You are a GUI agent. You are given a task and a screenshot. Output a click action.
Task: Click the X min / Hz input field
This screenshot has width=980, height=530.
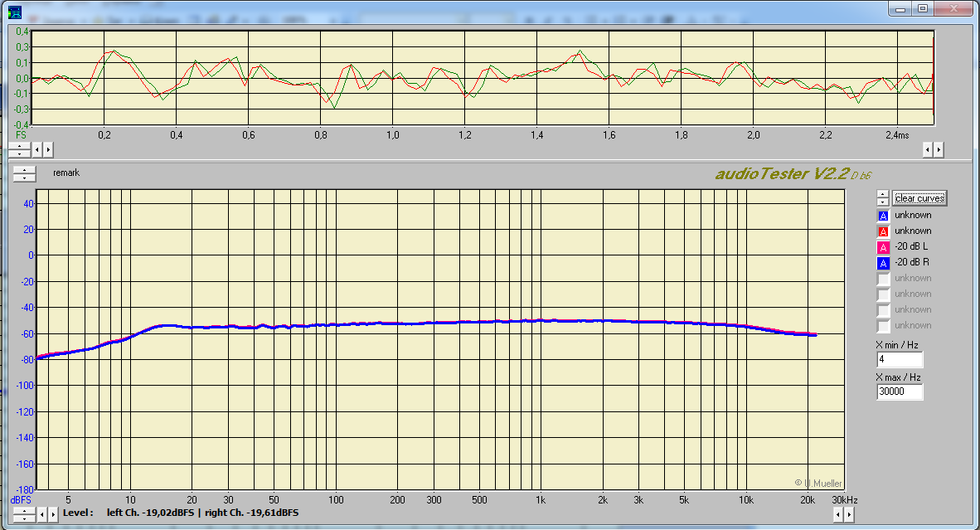click(x=900, y=360)
